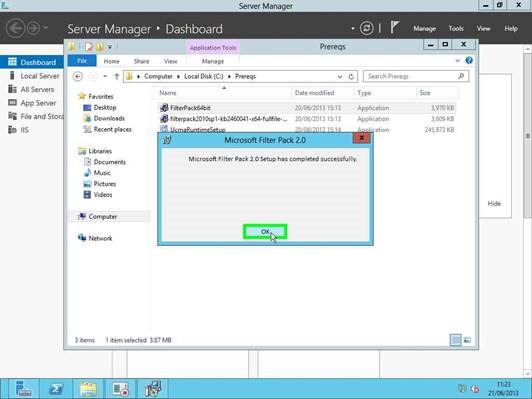Screen dimensions: 532x399
Task: Open the View menu in Server Manager
Action: pos(483,28)
